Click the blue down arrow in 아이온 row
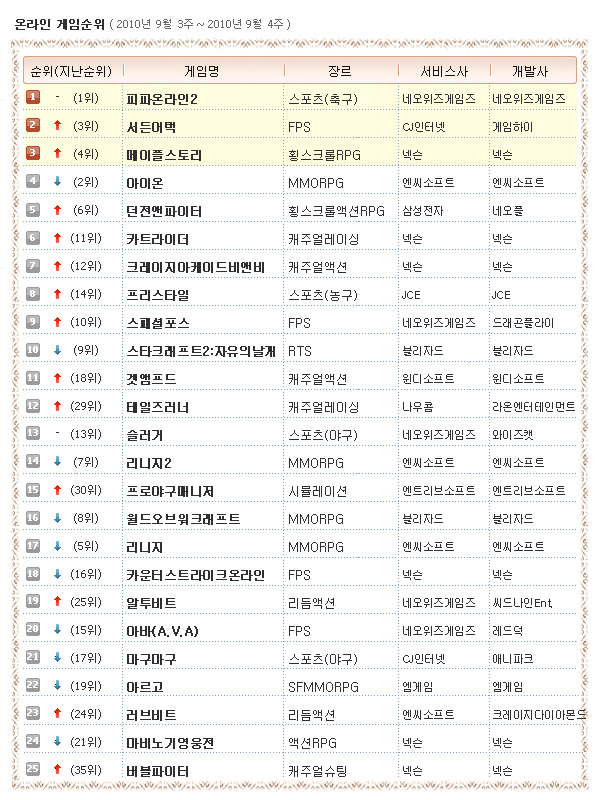The image size is (600, 800). pyautogui.click(x=58, y=182)
